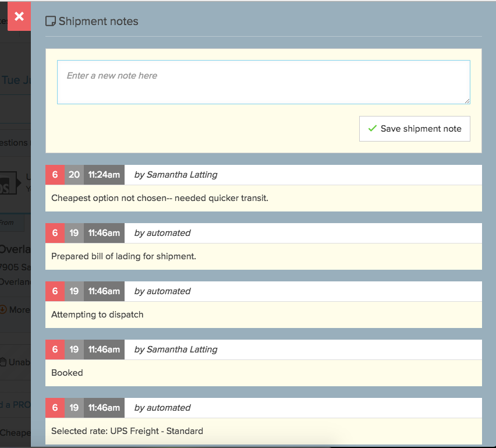Click the time badge on the Booked note
Image resolution: width=496 pixels, height=448 pixels.
104,350
